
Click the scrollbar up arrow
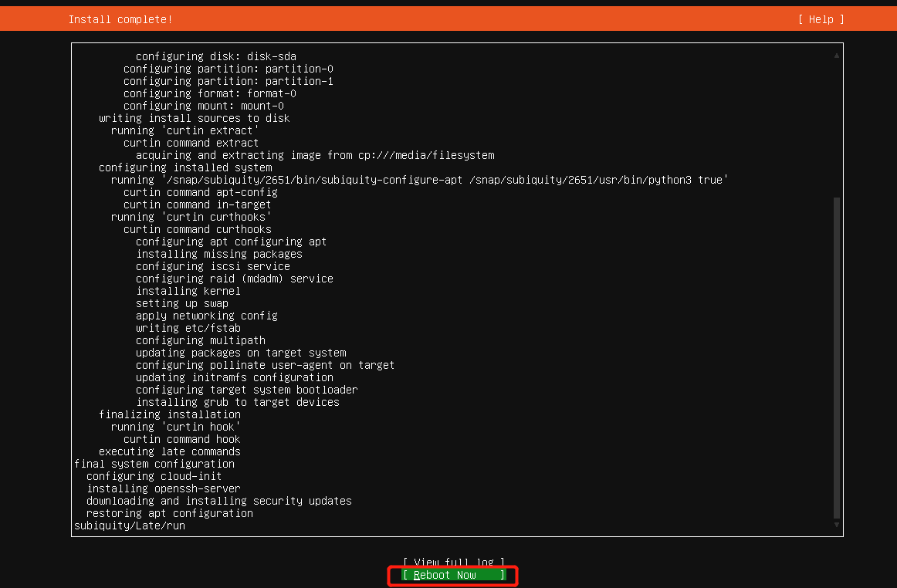click(835, 55)
